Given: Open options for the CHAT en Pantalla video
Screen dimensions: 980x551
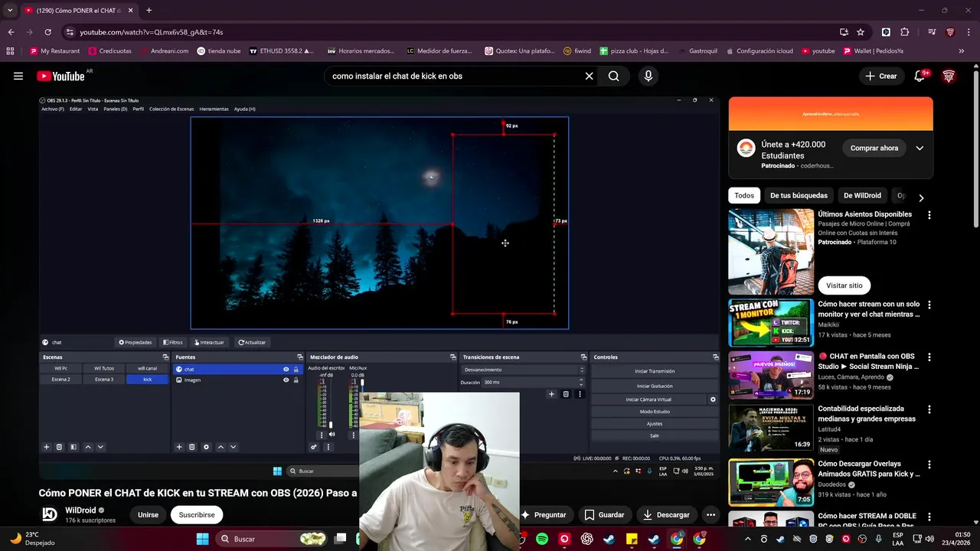Looking at the screenshot, I should 929,357.
